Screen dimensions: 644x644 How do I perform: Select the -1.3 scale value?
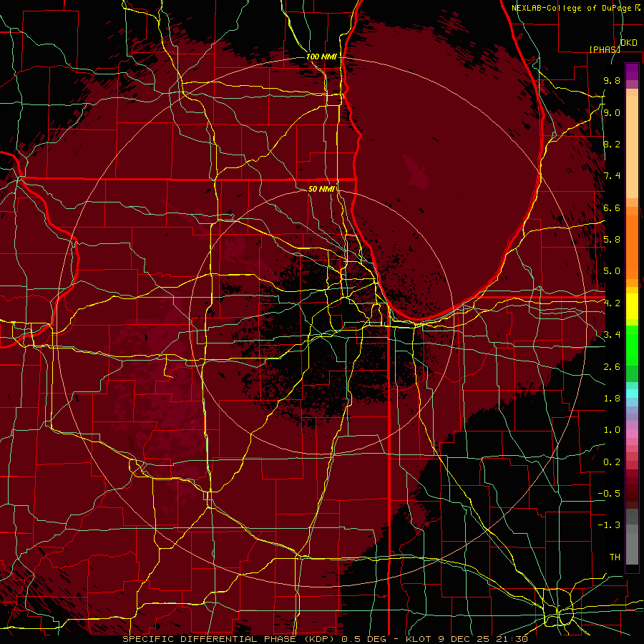pyautogui.click(x=609, y=525)
